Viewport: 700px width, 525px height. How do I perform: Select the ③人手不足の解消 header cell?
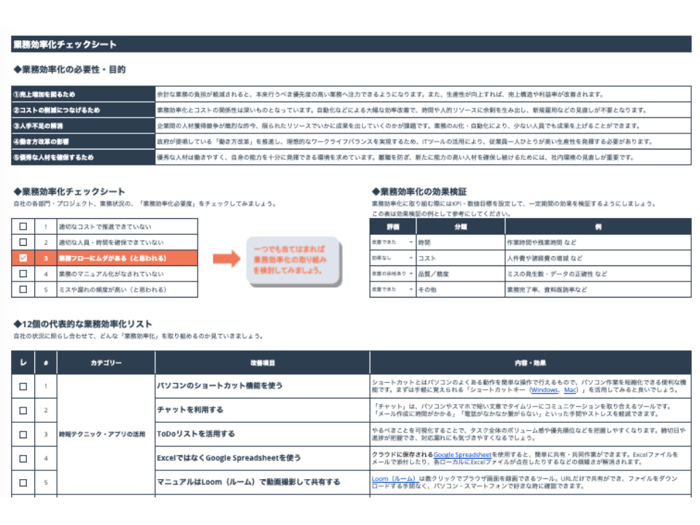pyautogui.click(x=83, y=126)
